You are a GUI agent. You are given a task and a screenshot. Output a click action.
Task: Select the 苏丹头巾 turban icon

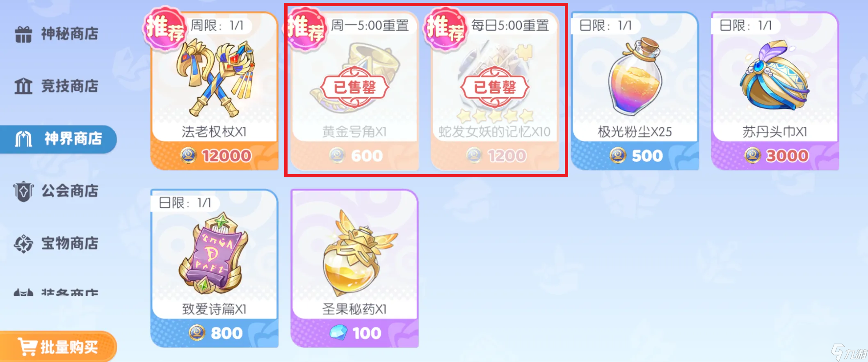[x=774, y=75]
